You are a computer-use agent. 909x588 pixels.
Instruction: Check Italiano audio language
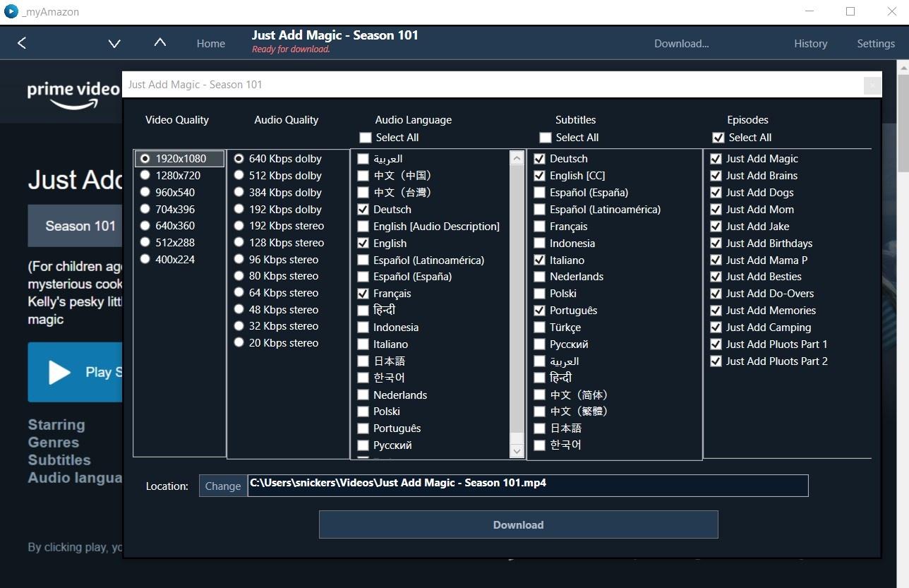point(363,344)
